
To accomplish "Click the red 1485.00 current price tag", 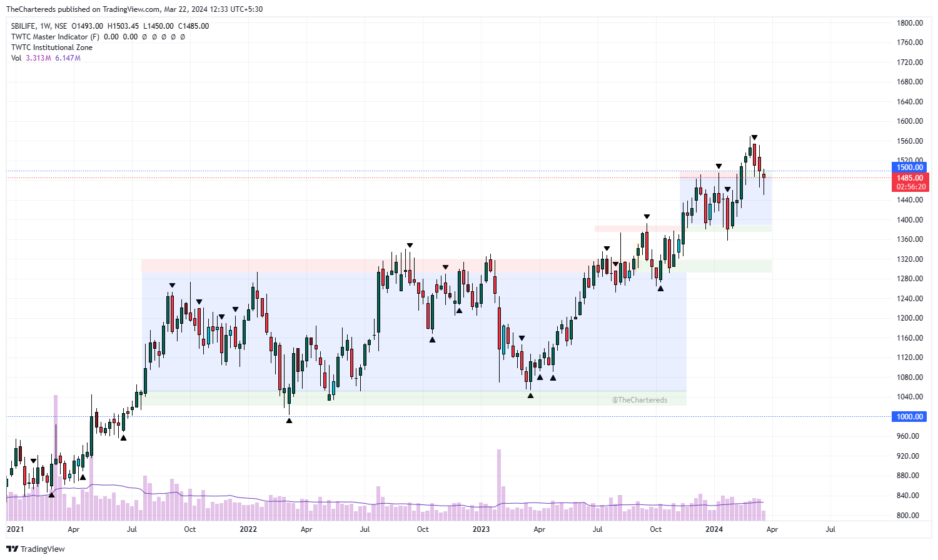I will [910, 178].
